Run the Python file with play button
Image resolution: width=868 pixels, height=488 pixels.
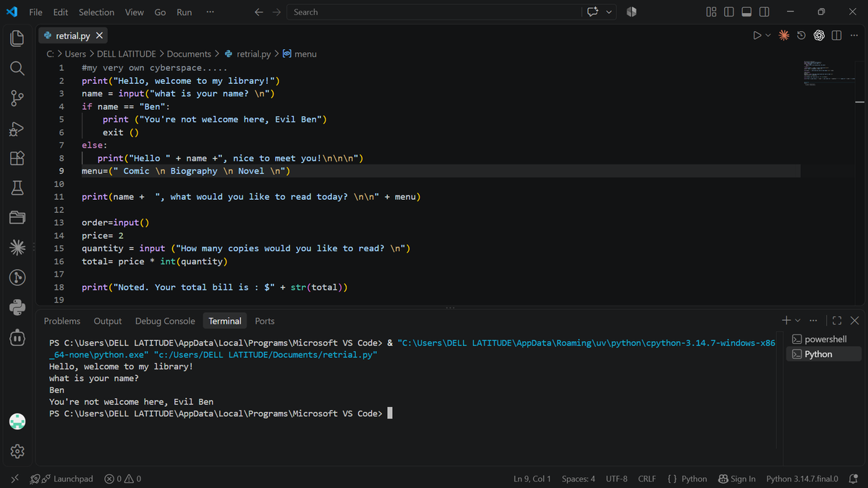coord(757,35)
